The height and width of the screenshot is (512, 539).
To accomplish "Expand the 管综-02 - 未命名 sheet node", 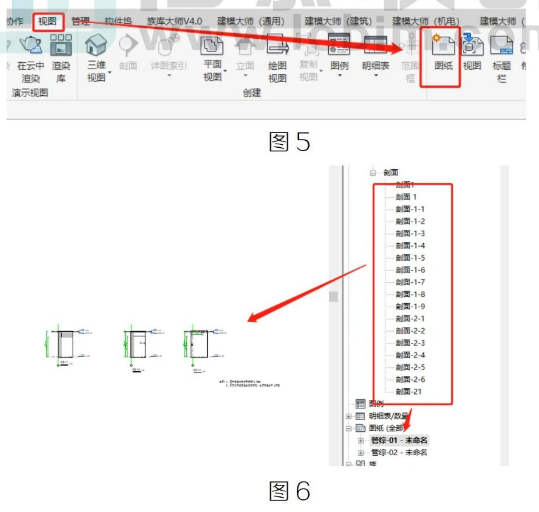I will point(361,453).
